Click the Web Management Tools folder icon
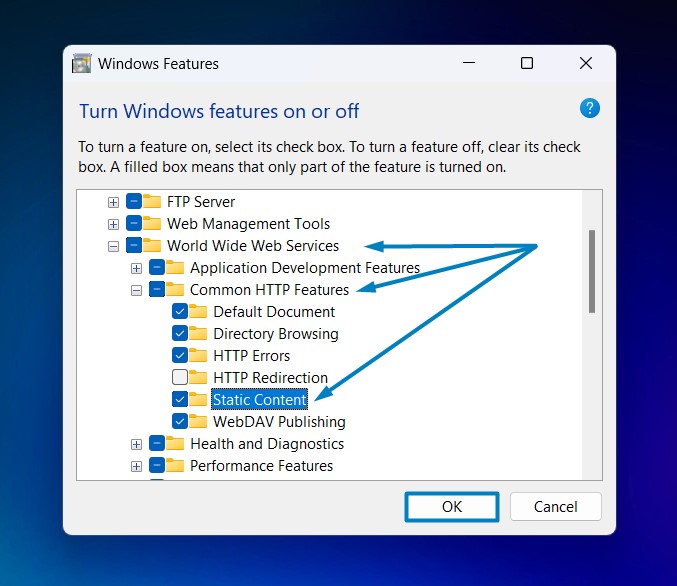The image size is (677, 586). point(152,223)
